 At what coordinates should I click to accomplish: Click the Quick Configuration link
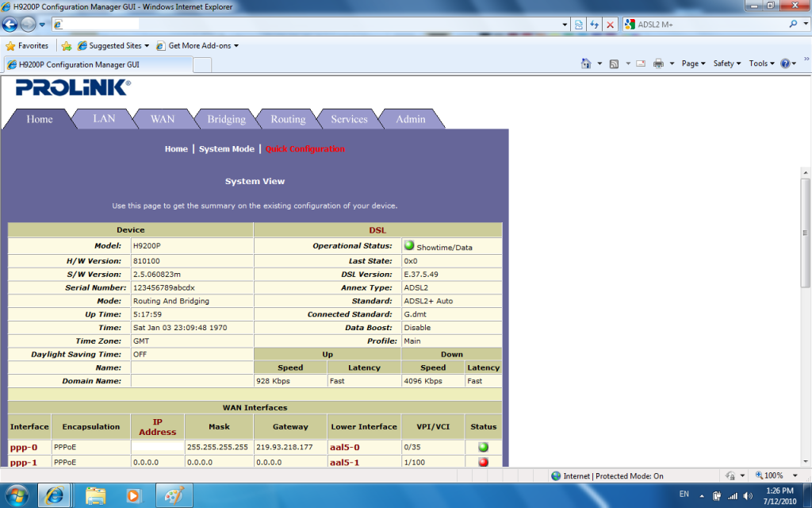coord(305,149)
